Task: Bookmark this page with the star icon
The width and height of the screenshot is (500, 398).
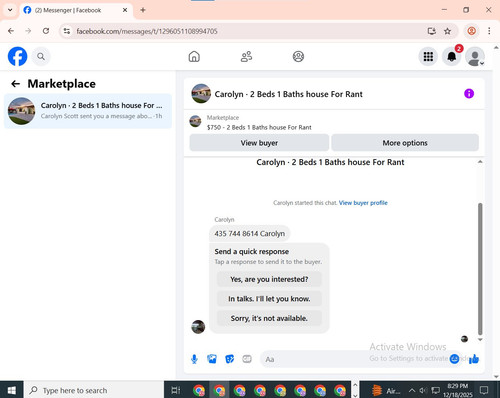Action: pyautogui.click(x=447, y=31)
